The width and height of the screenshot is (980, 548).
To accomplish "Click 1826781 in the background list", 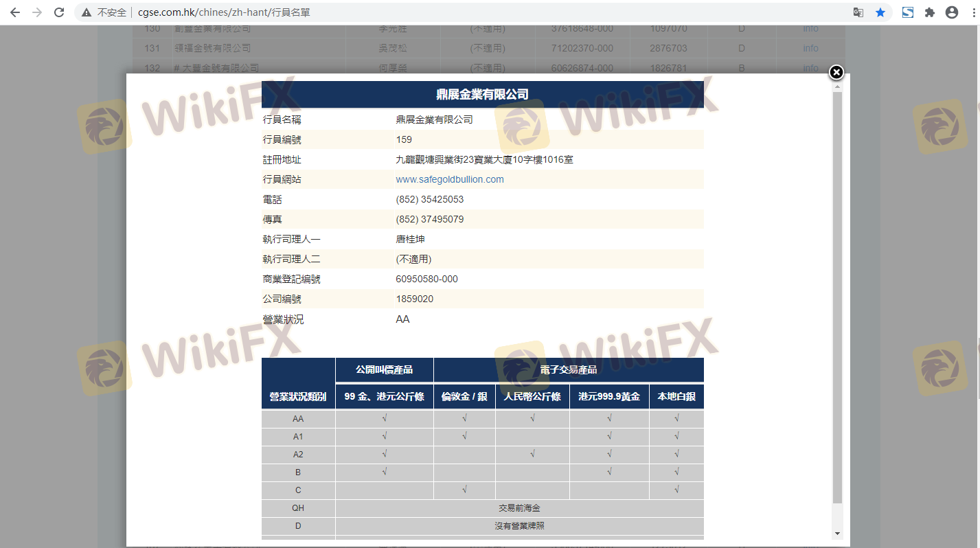I will (x=668, y=68).
